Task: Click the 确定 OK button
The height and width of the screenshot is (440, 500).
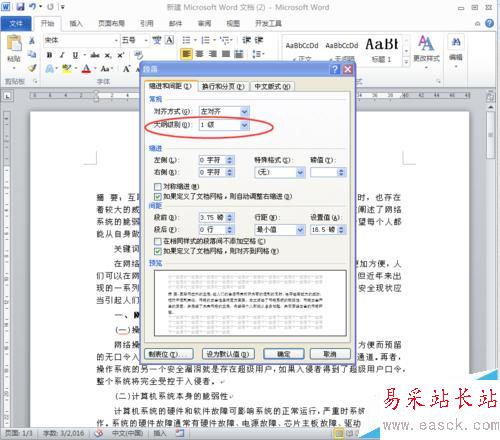Action: click(x=284, y=354)
